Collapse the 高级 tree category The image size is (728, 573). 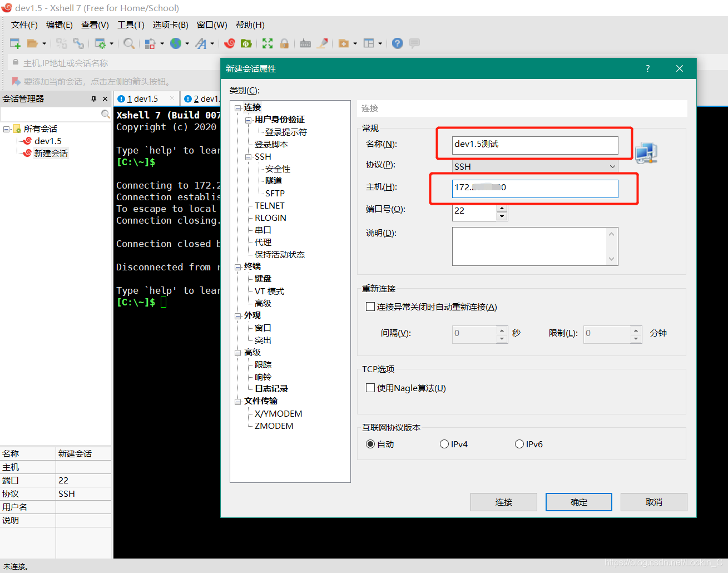point(238,353)
